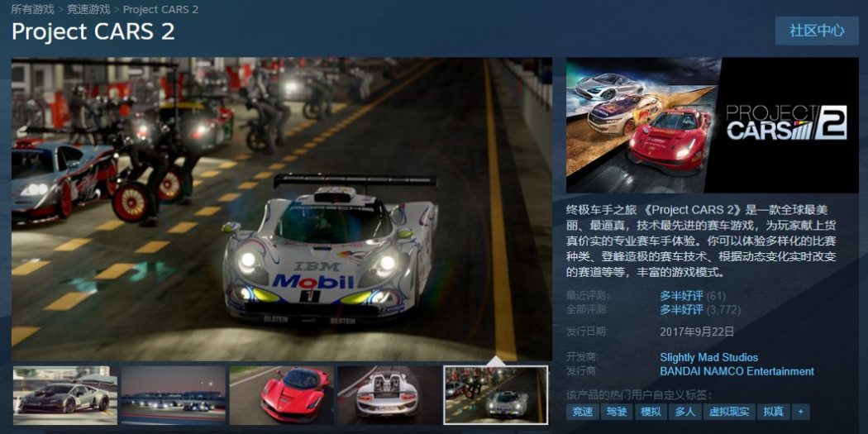This screenshot has height=434, width=868.
Task: Click the 终极车手之旅 game description text
Action: tap(701, 241)
